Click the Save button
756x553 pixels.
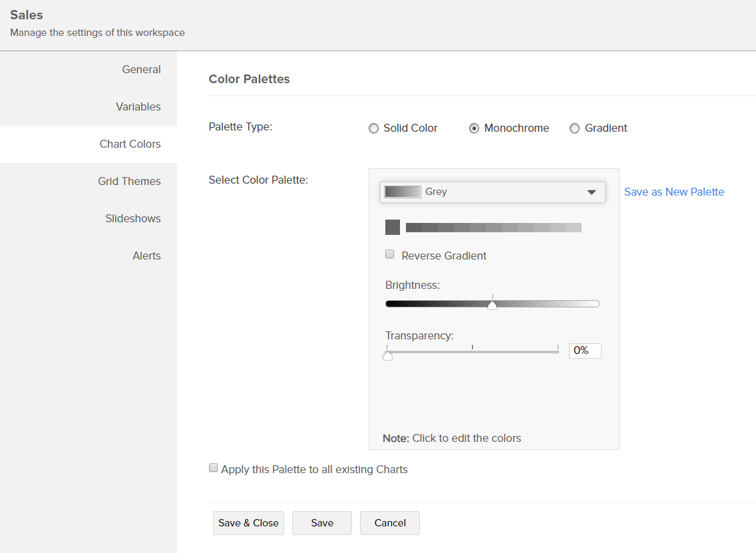[321, 523]
